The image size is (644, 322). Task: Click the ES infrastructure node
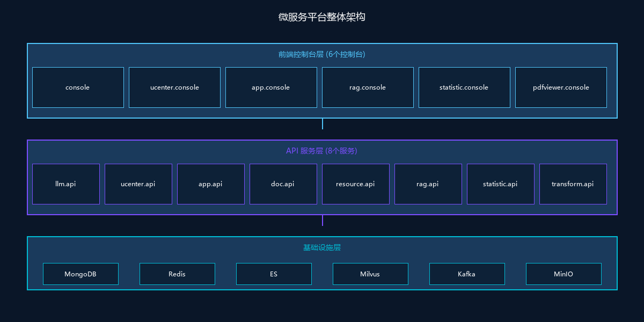[274, 274]
